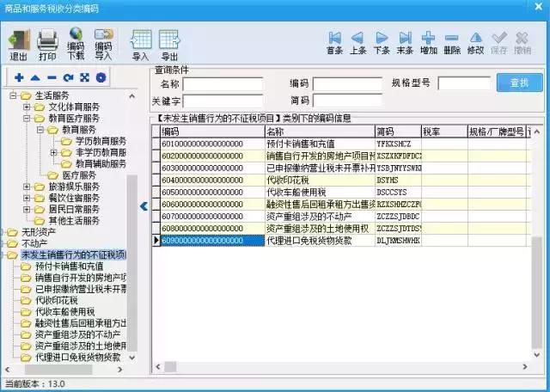Click the 打印 print icon

(47, 46)
